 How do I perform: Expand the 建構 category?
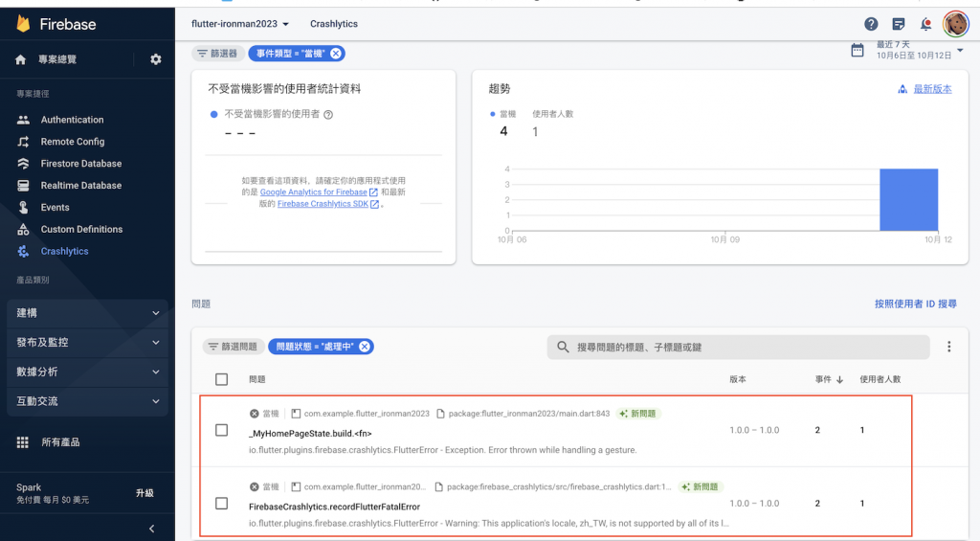87,313
